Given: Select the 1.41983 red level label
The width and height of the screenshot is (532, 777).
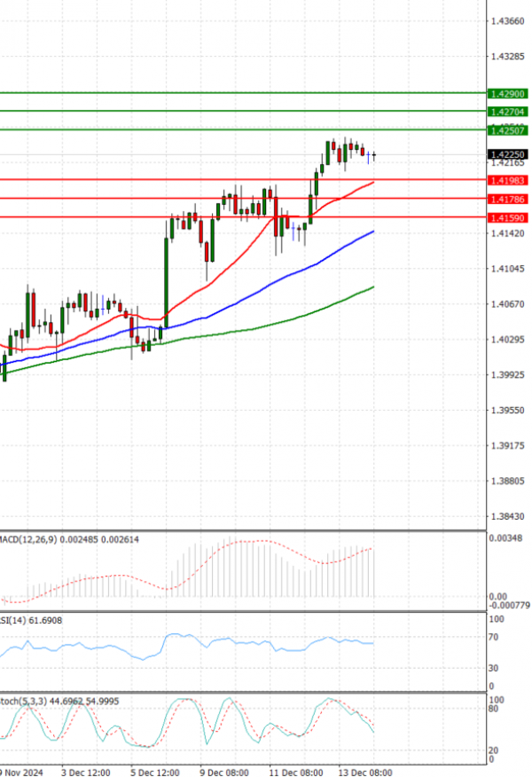Looking at the screenshot, I should 508,180.
